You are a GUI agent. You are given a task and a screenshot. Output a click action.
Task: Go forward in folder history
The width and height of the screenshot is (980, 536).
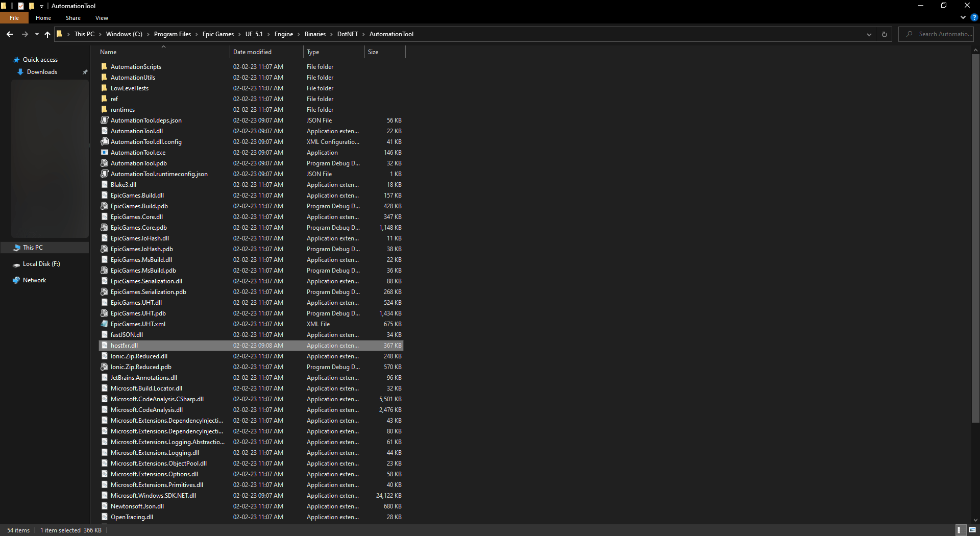click(x=24, y=34)
